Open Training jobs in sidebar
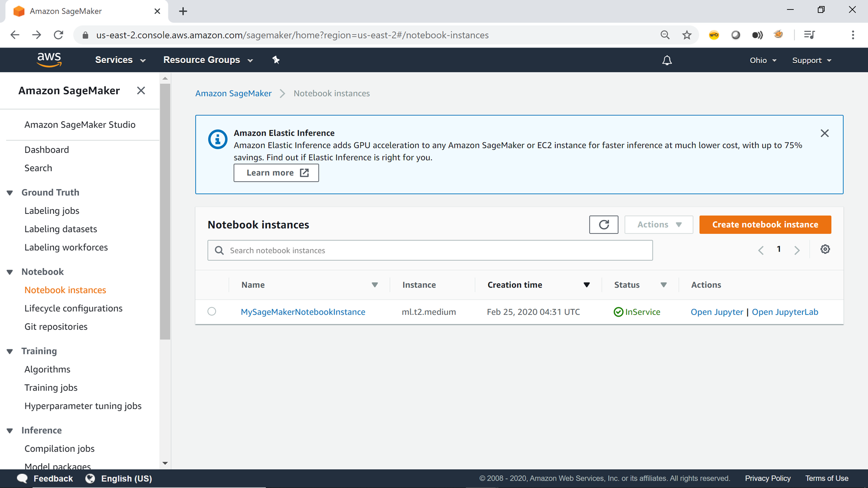Image resolution: width=868 pixels, height=488 pixels. pyautogui.click(x=51, y=388)
